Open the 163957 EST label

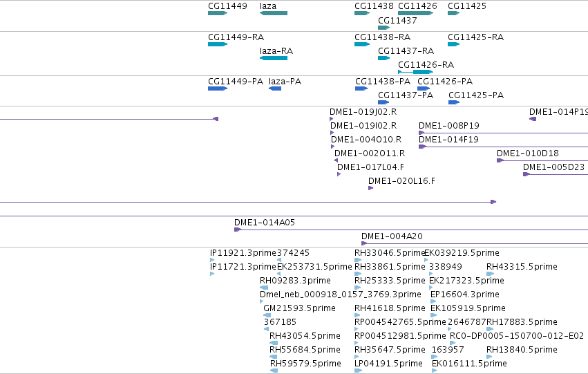(x=448, y=350)
